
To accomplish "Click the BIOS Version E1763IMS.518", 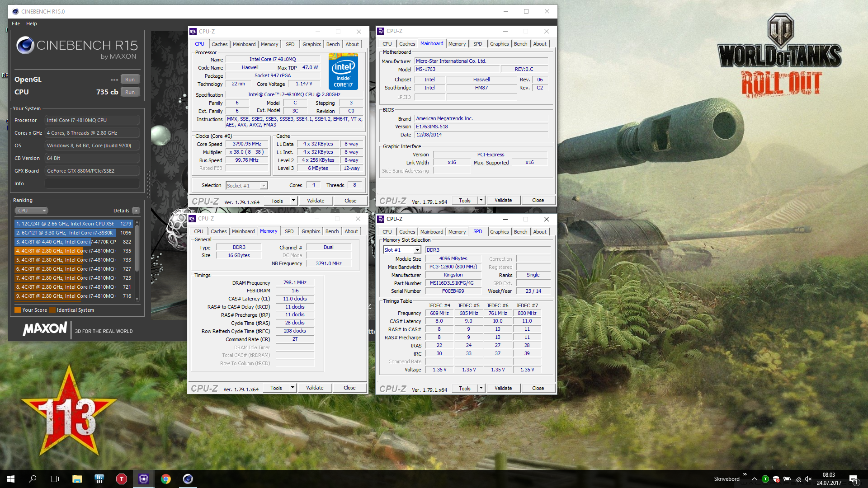I will click(481, 127).
